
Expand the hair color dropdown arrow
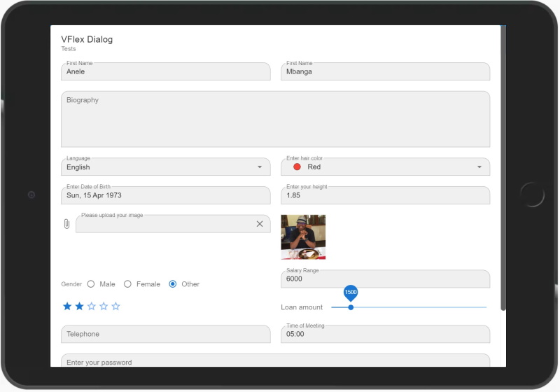pos(479,167)
